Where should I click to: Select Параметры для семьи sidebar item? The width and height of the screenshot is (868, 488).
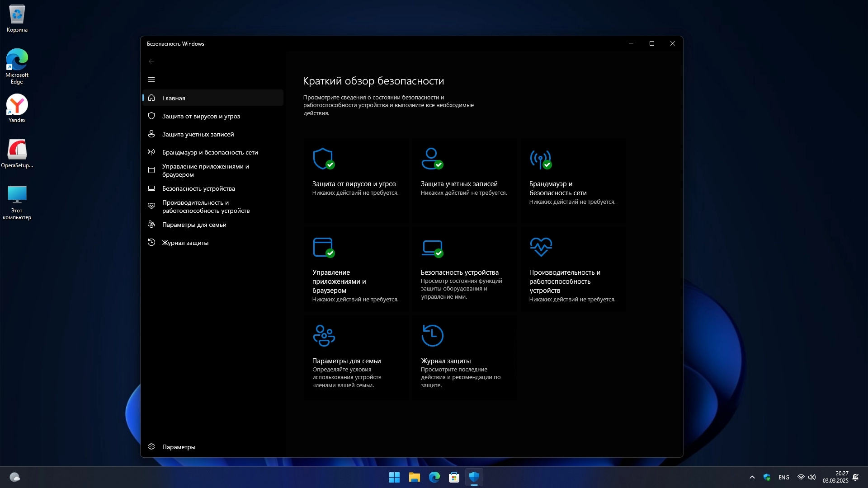194,225
